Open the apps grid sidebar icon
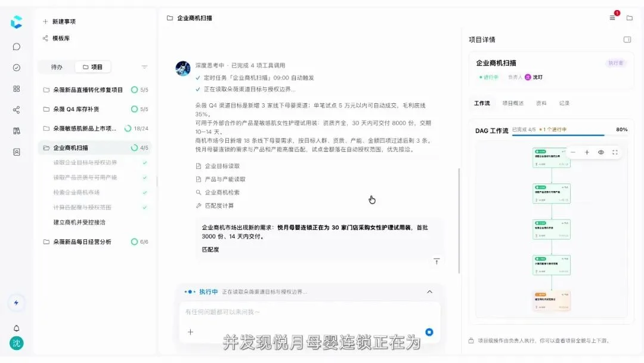 coord(17,89)
